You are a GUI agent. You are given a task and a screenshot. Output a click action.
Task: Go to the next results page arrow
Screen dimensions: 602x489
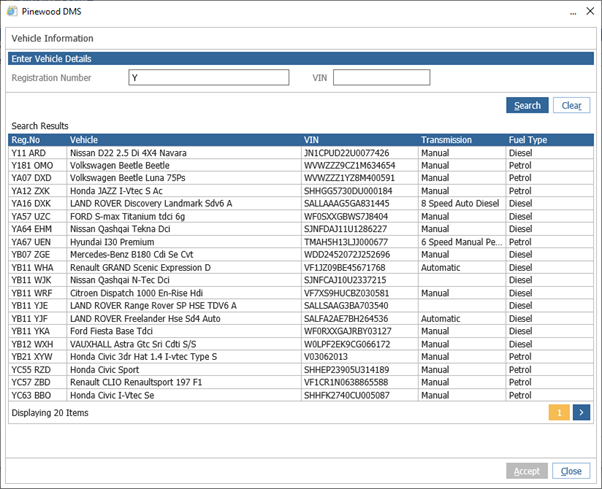581,413
